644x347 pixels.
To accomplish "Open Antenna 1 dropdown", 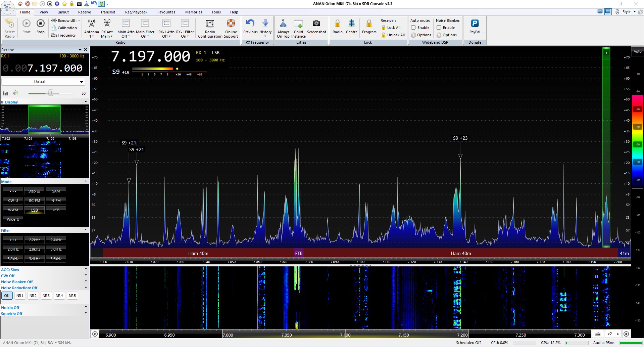I will click(x=91, y=28).
